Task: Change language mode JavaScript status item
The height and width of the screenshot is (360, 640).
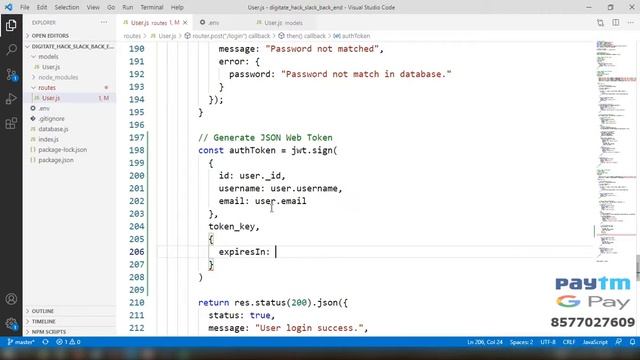Action: pos(595,342)
